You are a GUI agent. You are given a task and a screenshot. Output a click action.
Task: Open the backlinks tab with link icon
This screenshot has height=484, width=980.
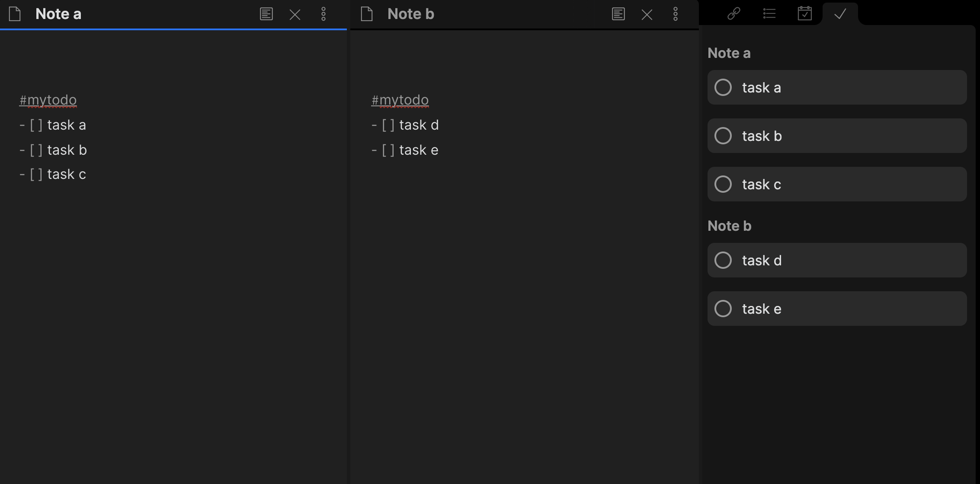[x=734, y=14]
